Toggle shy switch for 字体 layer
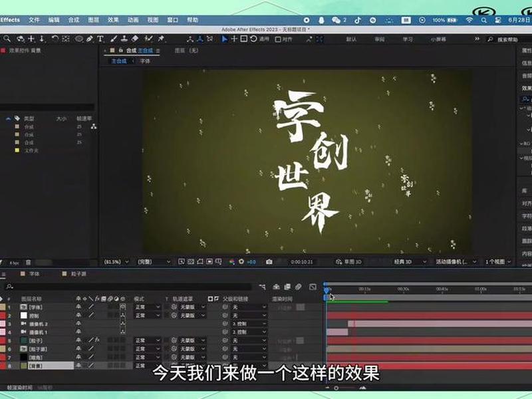This screenshot has height=399, width=532. (x=78, y=307)
